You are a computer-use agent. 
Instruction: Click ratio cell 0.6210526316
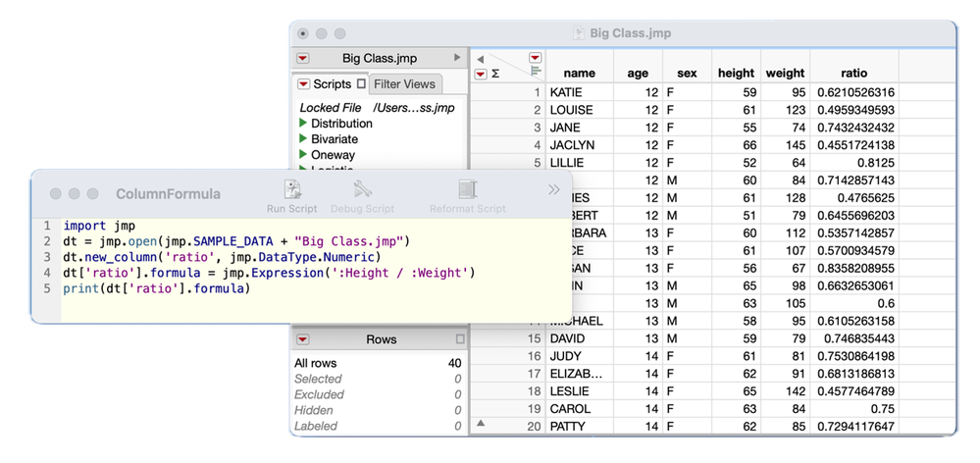pos(854,92)
